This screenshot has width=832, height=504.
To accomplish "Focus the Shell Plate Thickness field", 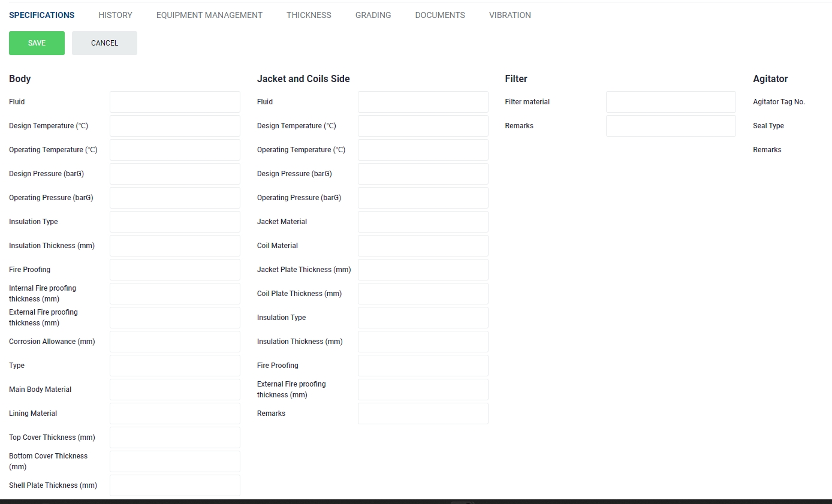I will (174, 485).
